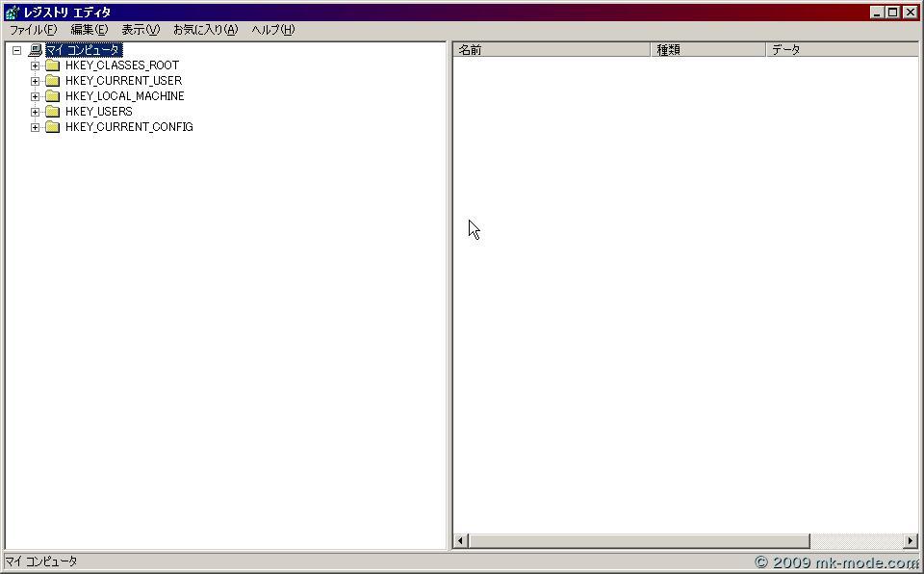Expand the HKEY_CLASSES_ROOT node

click(x=36, y=65)
